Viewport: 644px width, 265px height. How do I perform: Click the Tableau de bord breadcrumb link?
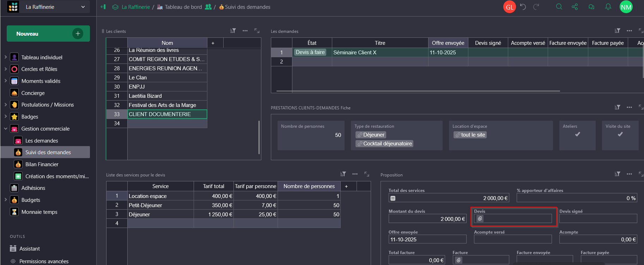click(183, 7)
